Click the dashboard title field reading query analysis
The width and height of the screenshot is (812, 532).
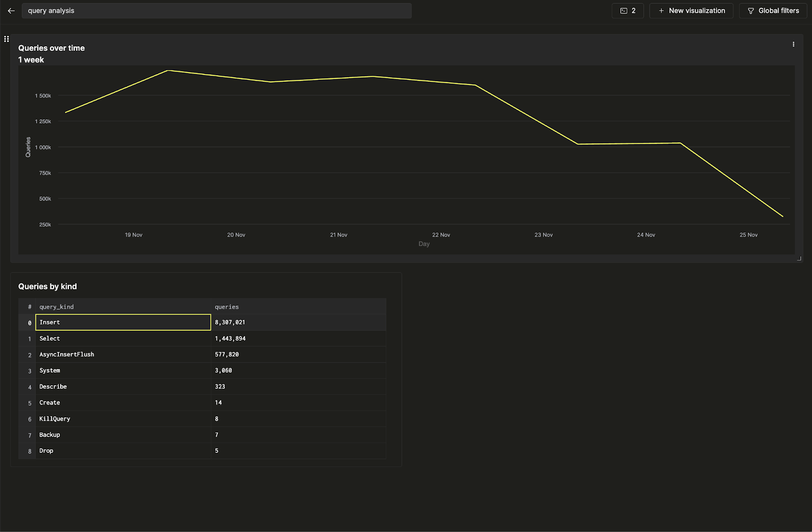tap(216, 11)
